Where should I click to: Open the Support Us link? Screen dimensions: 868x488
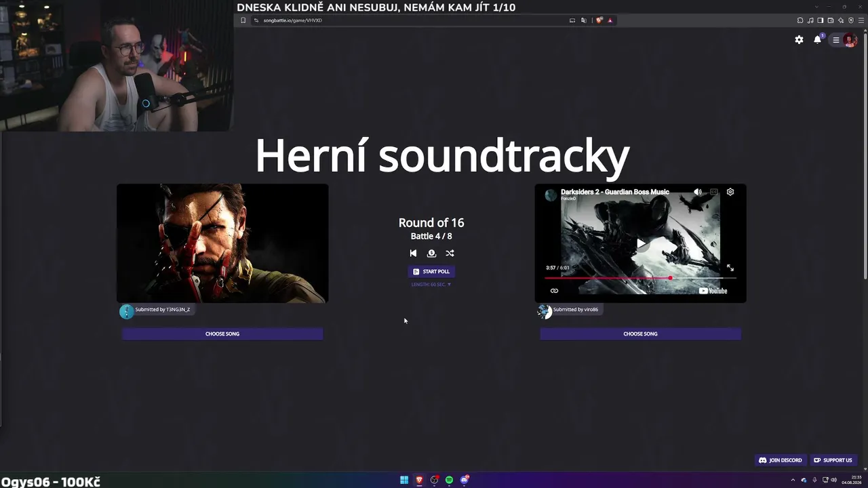(x=833, y=460)
